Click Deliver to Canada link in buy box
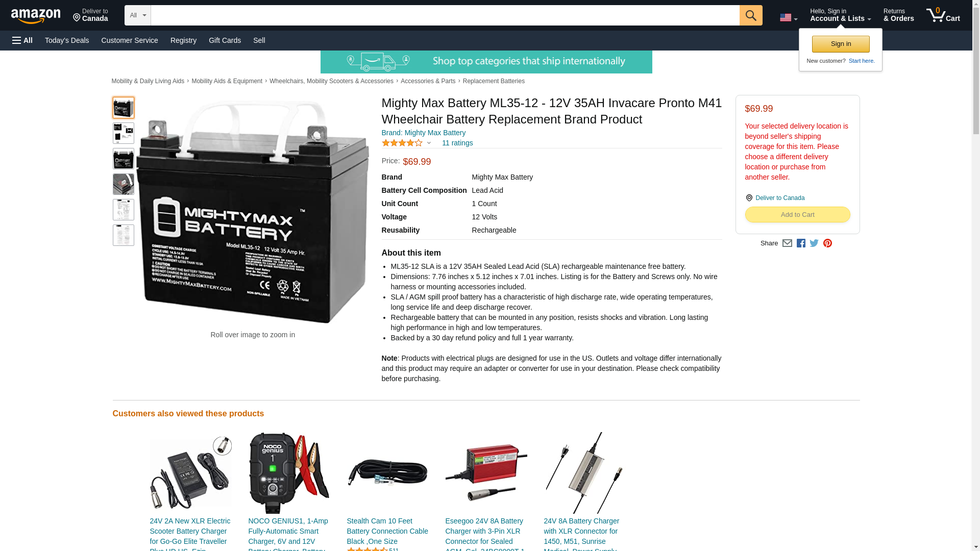The height and width of the screenshot is (551, 980). [780, 198]
